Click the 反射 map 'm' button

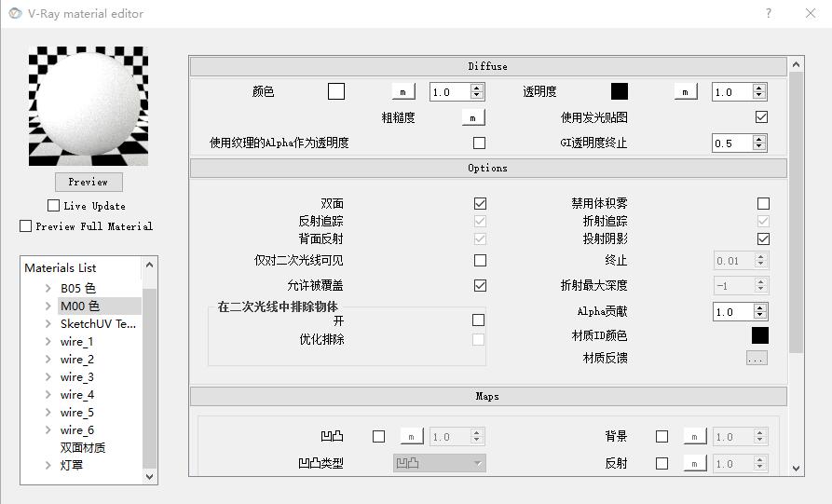click(x=693, y=463)
